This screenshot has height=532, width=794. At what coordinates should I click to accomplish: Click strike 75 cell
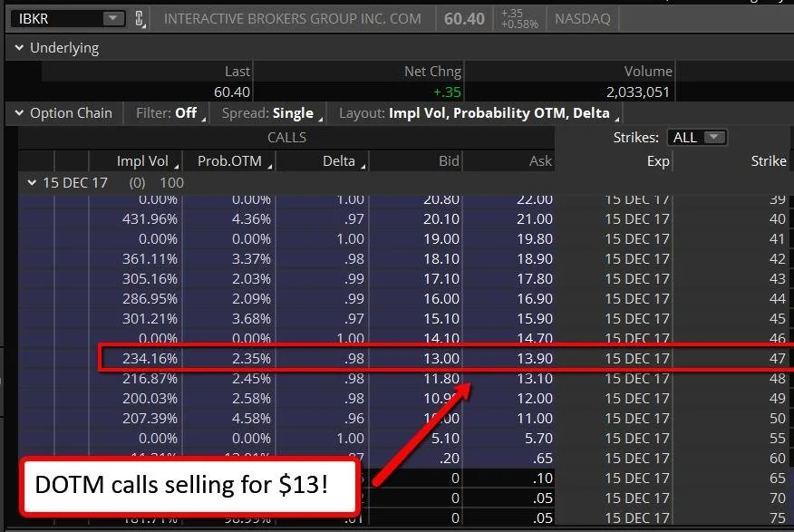pos(778,517)
